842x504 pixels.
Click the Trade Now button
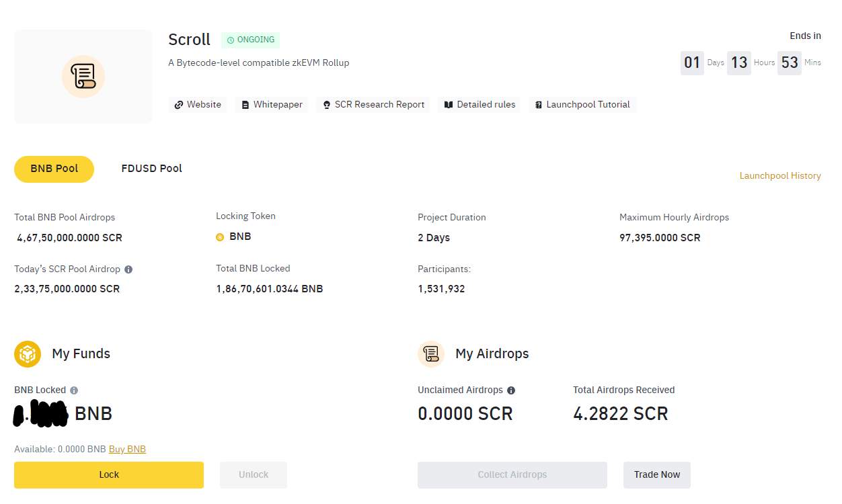657,475
